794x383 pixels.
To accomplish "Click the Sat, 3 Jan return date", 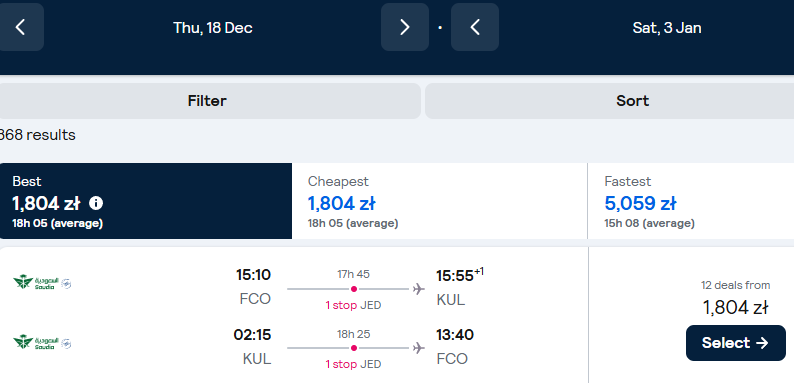I will pos(667,27).
